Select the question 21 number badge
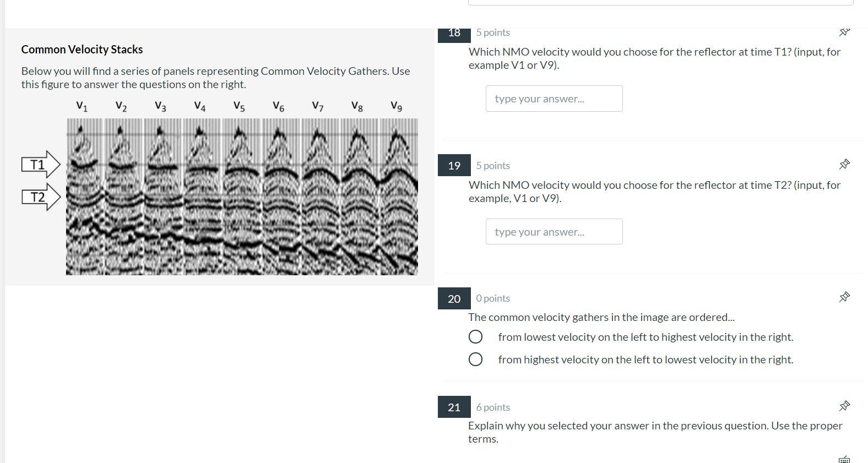The width and height of the screenshot is (868, 463). pyautogui.click(x=453, y=407)
